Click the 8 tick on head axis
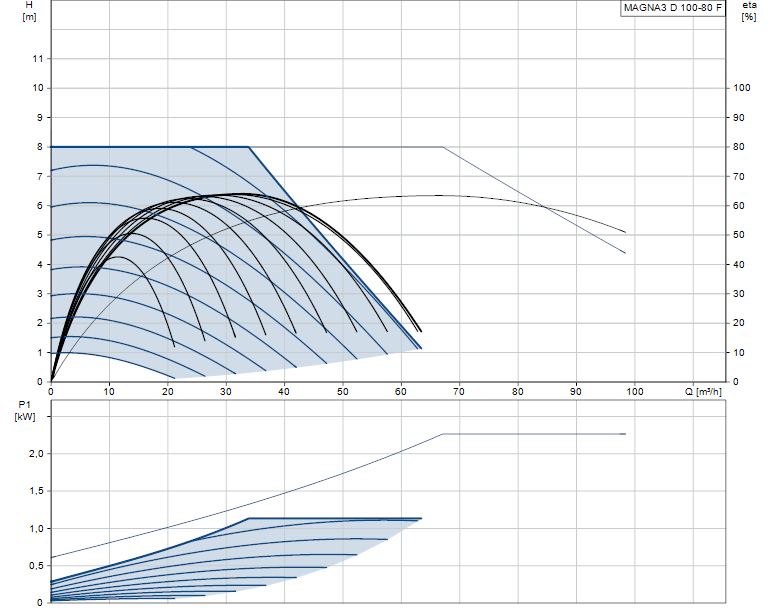 click(40, 147)
